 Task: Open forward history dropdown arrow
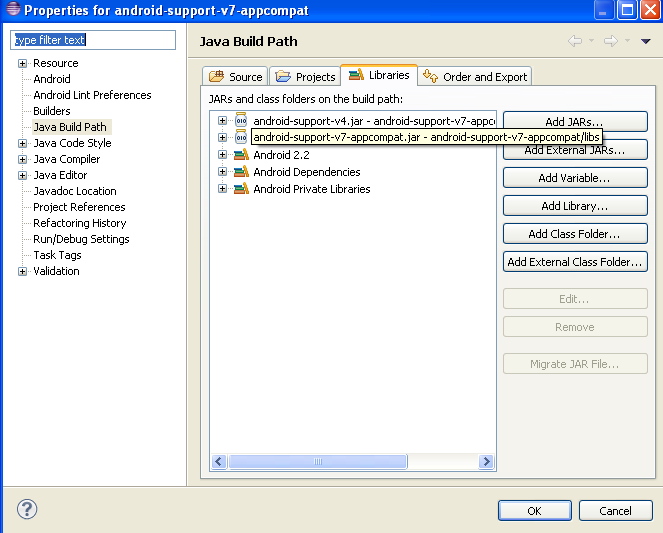coord(627,41)
